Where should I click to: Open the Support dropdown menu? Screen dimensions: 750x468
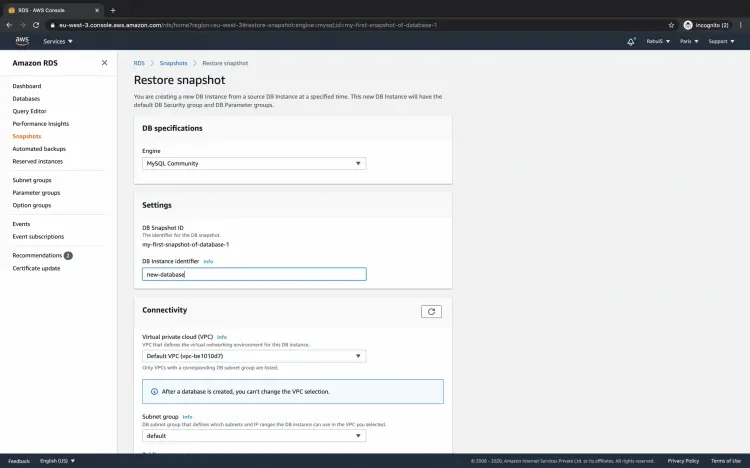point(721,42)
